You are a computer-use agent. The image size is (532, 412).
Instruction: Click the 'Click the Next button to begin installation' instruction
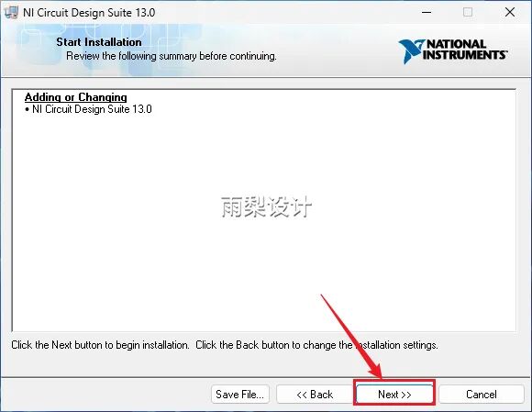[100, 345]
